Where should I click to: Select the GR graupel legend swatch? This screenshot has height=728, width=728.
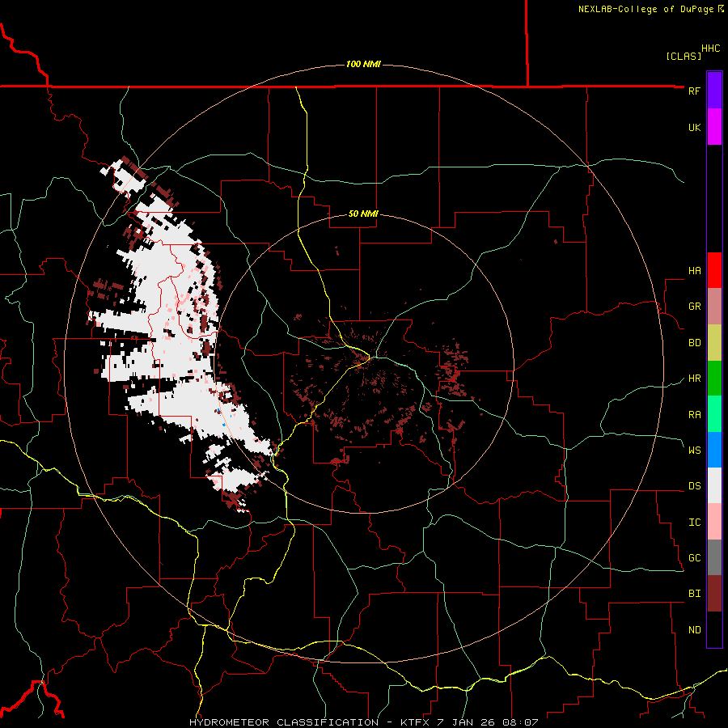coord(714,307)
